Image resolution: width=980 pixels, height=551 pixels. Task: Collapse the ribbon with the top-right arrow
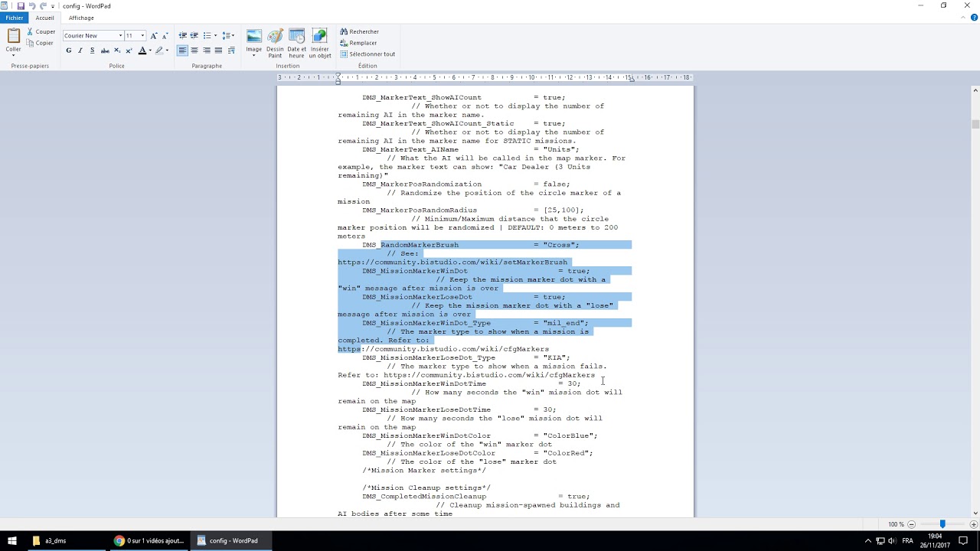coord(964,18)
